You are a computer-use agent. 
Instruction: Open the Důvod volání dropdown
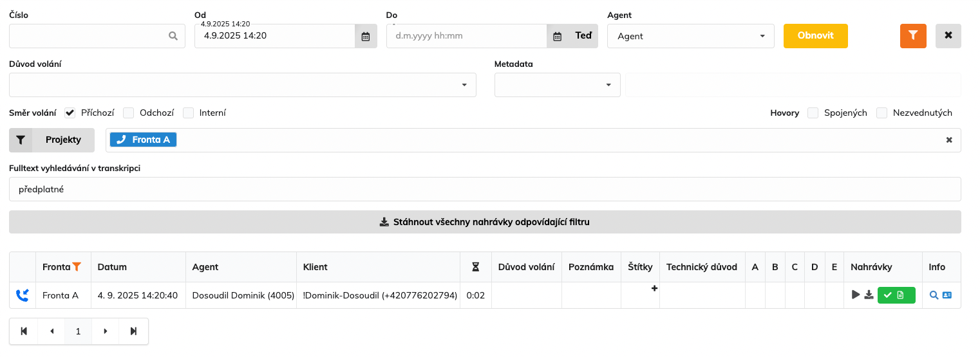(x=243, y=85)
